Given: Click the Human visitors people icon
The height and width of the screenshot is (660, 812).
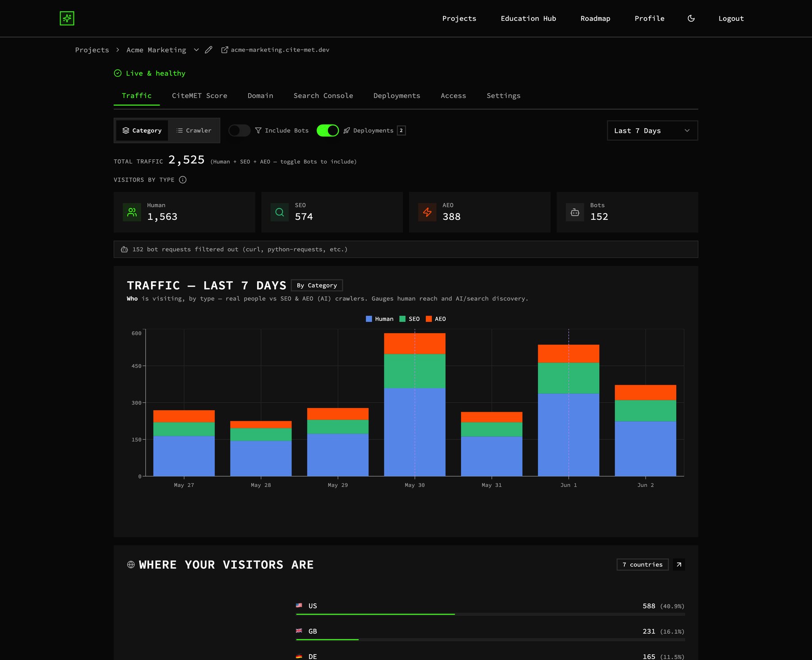Looking at the screenshot, I should click(x=132, y=212).
